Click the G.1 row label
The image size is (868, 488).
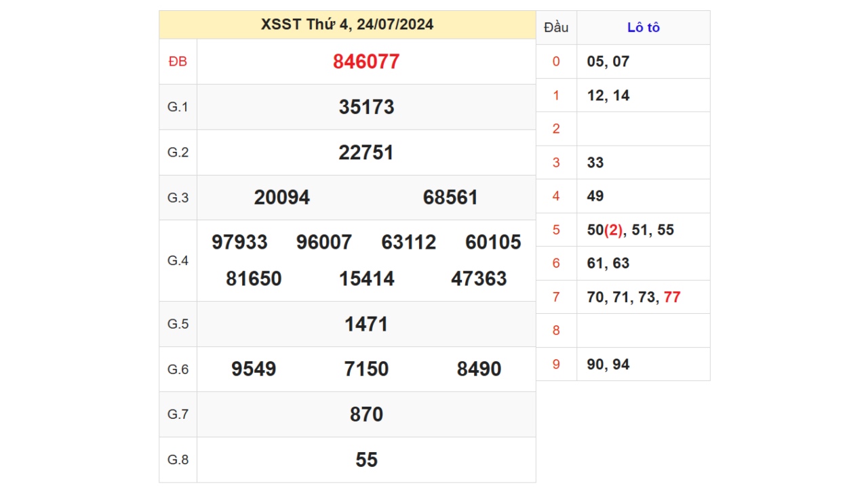178,107
